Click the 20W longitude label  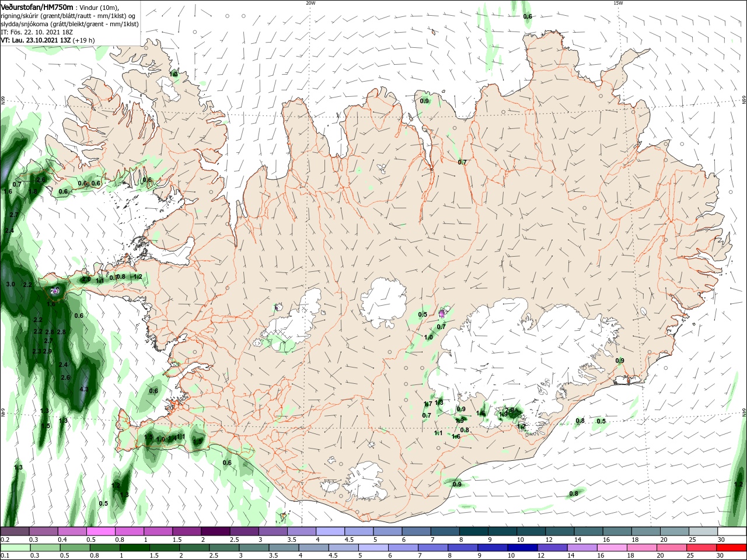pos(310,3)
